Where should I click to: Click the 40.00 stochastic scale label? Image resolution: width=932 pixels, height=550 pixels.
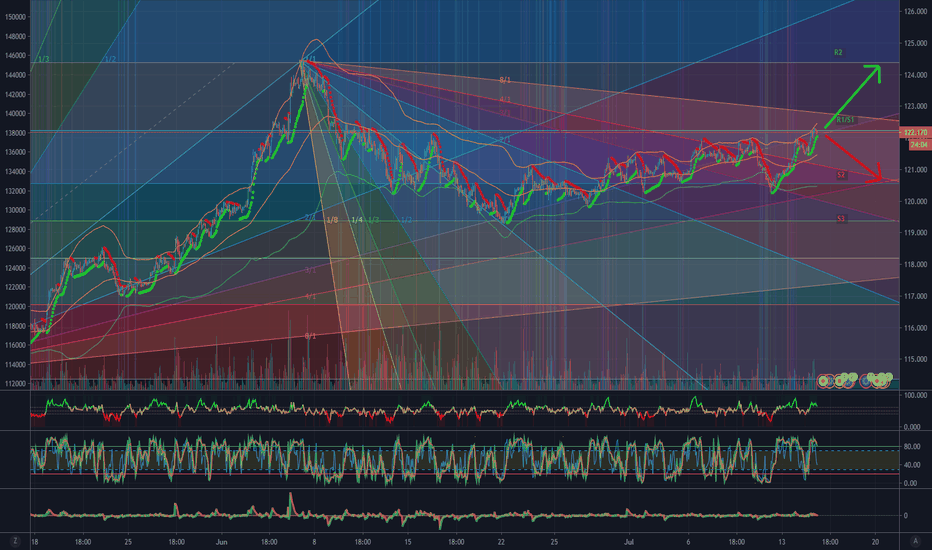click(x=912, y=465)
